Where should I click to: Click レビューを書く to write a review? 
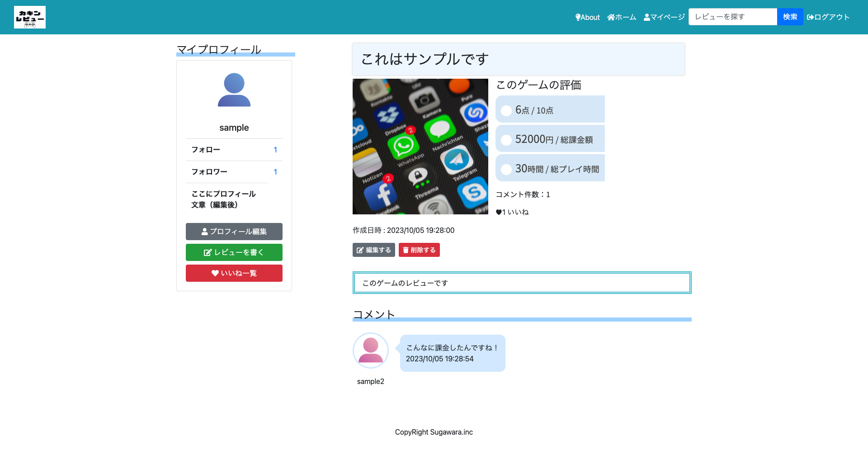point(234,252)
